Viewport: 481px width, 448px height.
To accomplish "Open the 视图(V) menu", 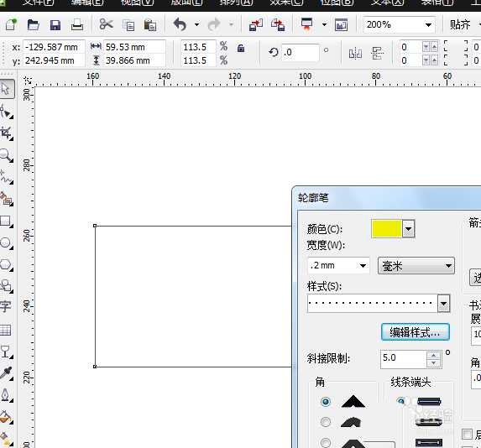I will click(137, 3).
